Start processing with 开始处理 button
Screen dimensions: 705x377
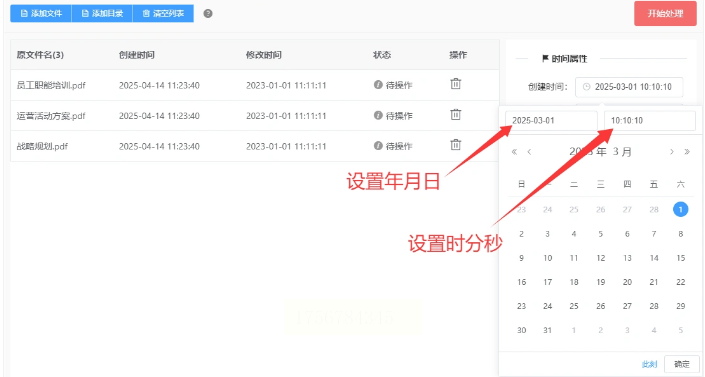[x=665, y=13]
